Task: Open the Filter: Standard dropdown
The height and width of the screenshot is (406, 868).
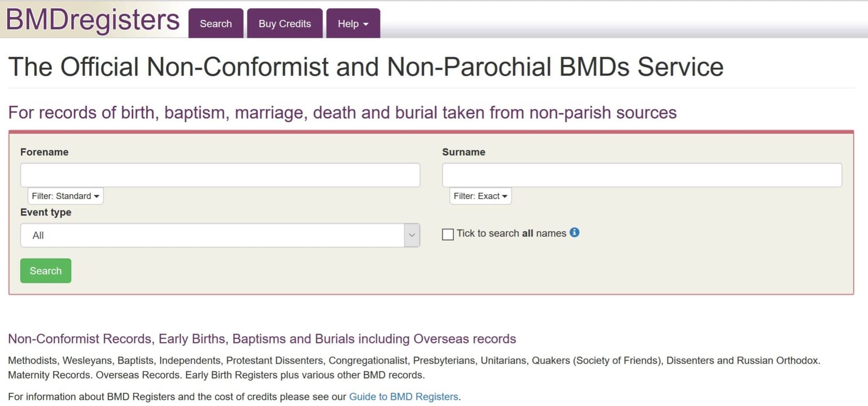Action: click(66, 196)
